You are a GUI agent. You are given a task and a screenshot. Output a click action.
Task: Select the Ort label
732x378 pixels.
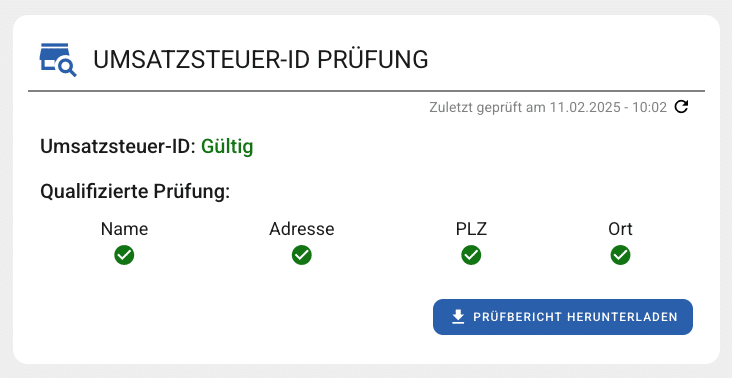620,229
